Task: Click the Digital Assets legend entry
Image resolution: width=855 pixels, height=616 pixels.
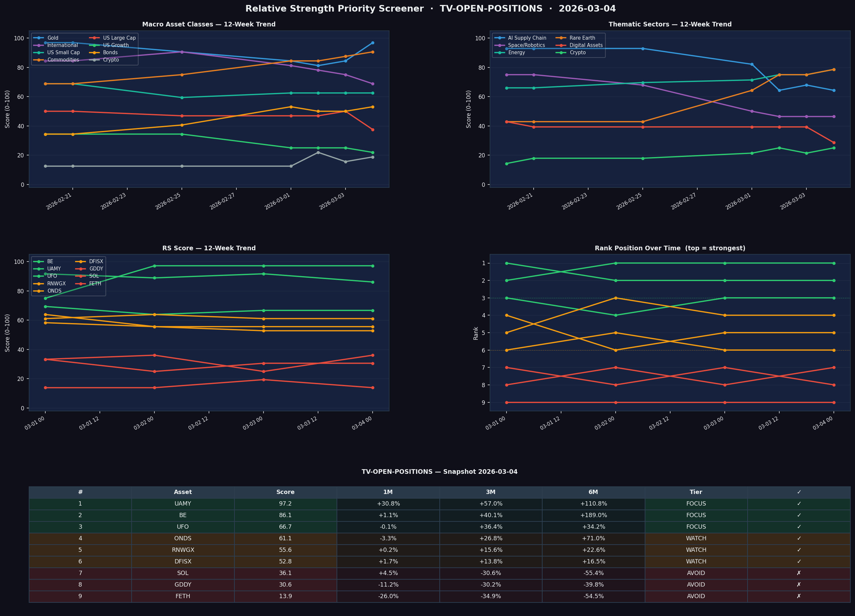Action: [x=586, y=45]
